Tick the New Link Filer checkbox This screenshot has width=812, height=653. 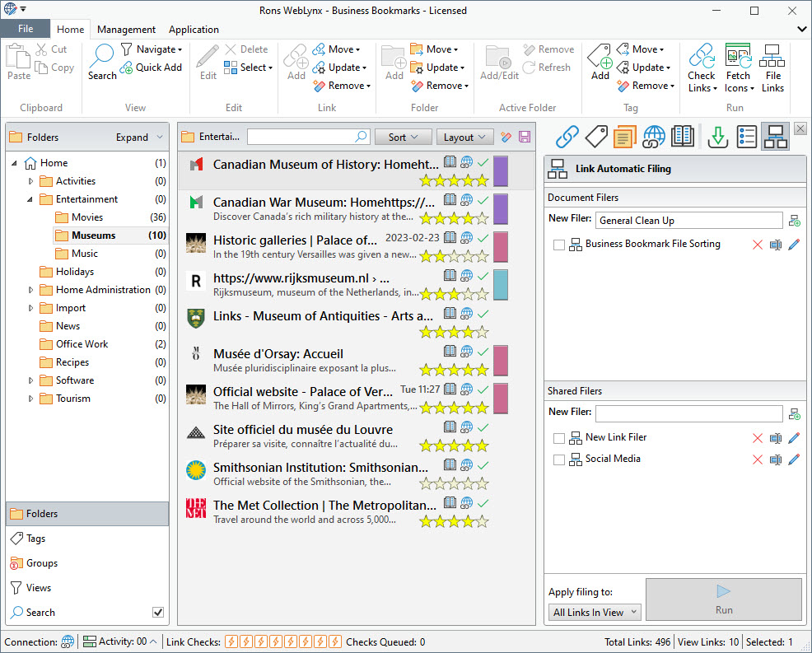pos(559,438)
